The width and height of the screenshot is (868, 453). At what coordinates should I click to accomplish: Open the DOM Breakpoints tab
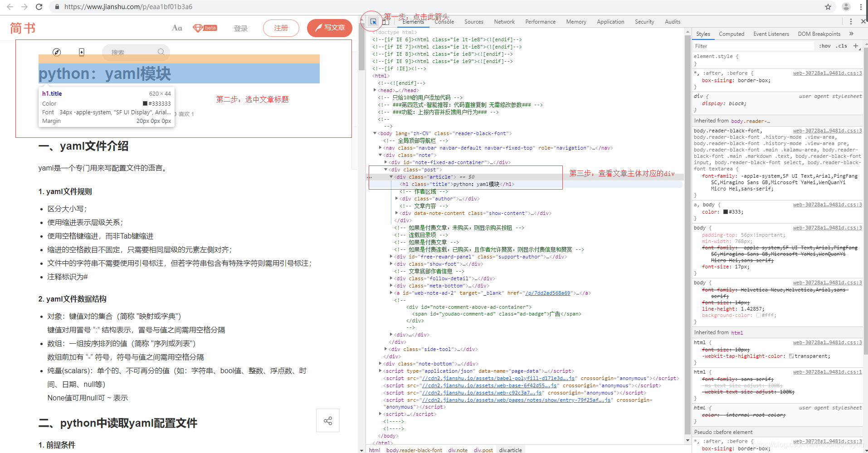[819, 34]
